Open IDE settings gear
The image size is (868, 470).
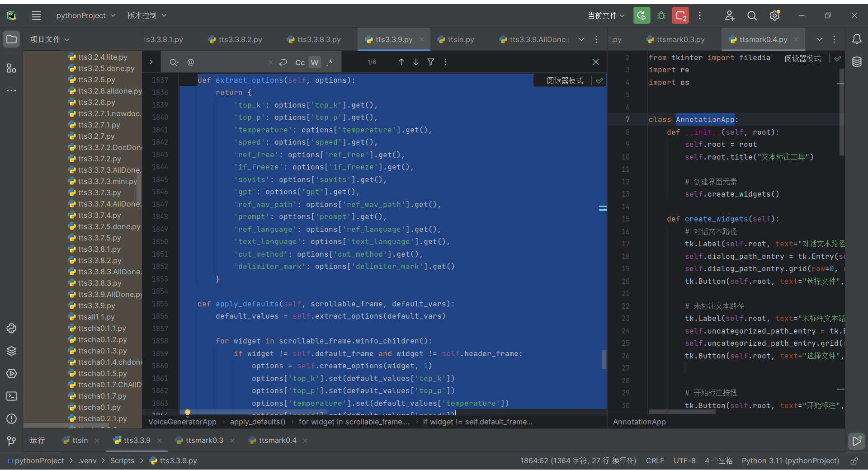pos(775,15)
